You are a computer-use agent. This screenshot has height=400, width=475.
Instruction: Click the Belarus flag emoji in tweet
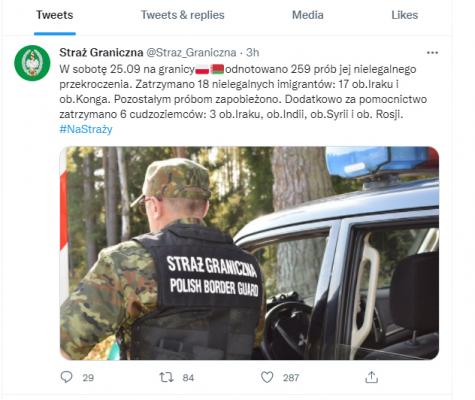click(x=217, y=69)
